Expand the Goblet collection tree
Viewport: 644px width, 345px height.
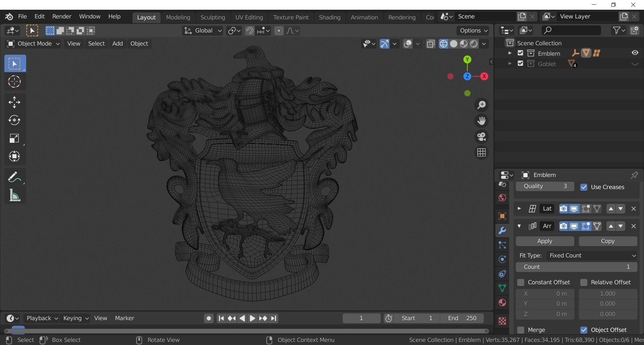(509, 63)
